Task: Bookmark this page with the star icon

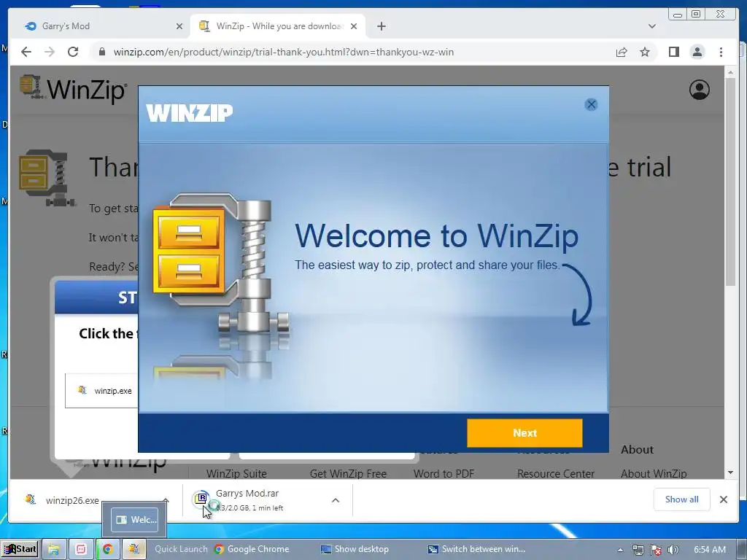Action: (x=645, y=52)
